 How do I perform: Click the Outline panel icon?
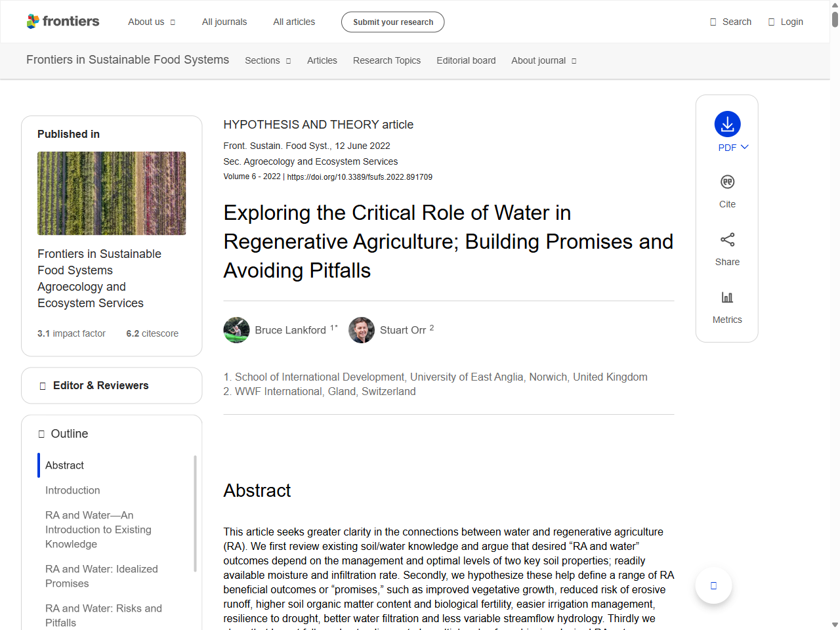pos(41,433)
